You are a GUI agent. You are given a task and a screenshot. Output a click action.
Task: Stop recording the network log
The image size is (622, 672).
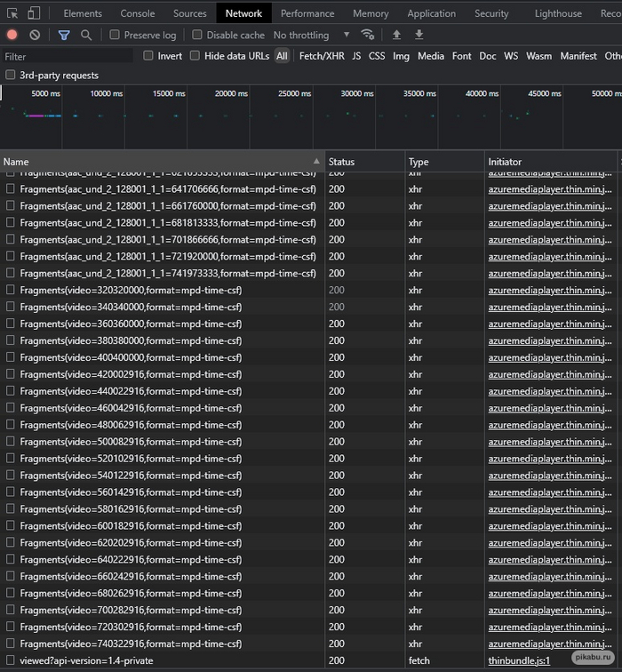click(12, 35)
